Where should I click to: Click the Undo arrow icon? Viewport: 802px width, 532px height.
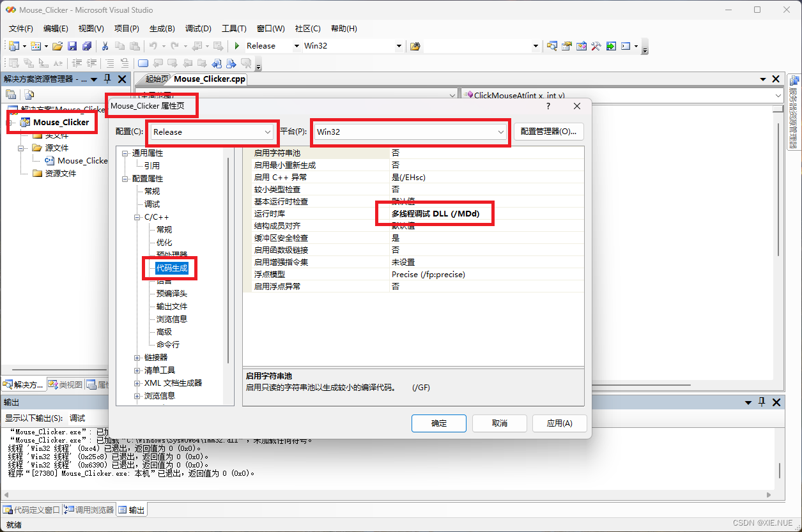pos(153,46)
